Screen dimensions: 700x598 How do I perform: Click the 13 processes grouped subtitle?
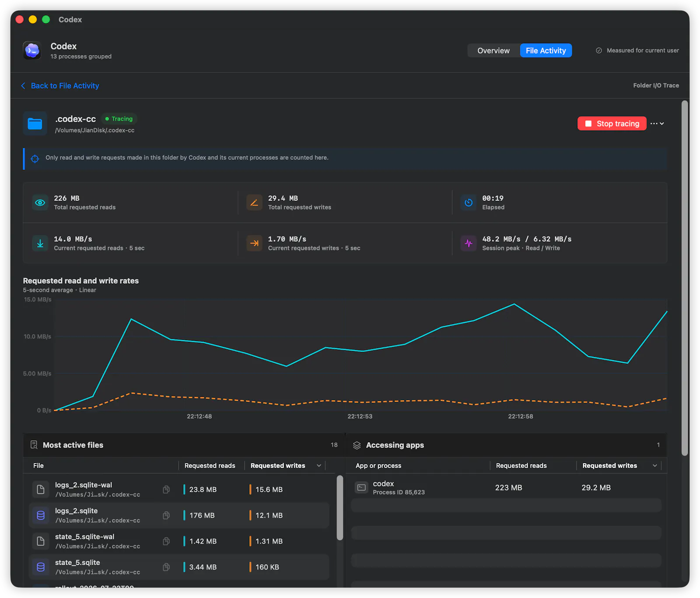point(81,56)
